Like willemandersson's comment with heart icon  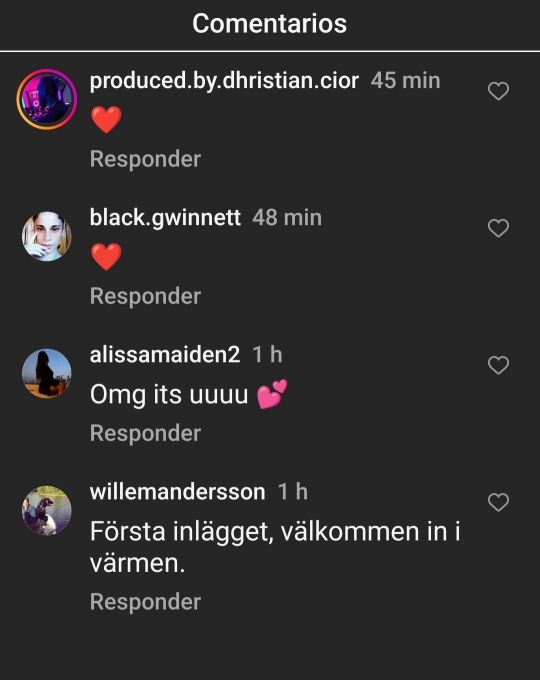click(x=498, y=502)
